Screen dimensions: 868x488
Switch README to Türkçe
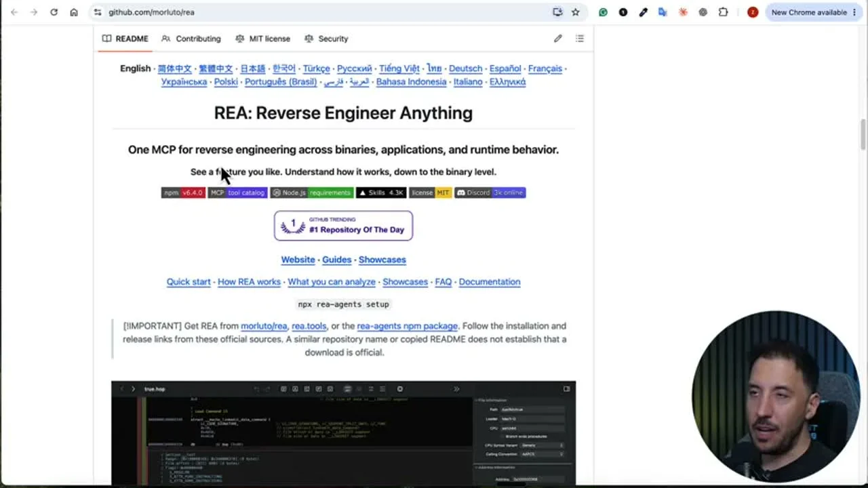(x=317, y=68)
